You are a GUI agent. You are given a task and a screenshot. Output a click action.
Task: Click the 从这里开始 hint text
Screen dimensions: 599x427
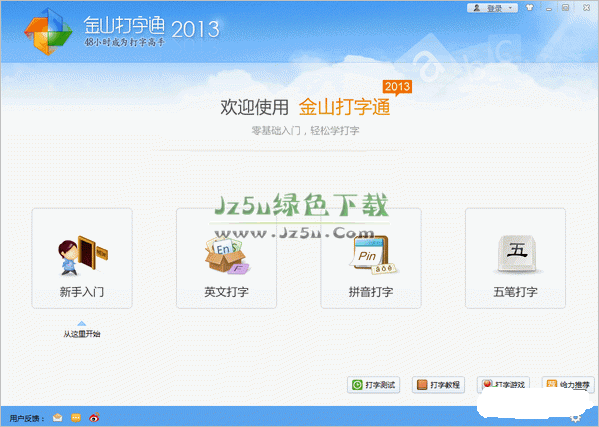[82, 334]
